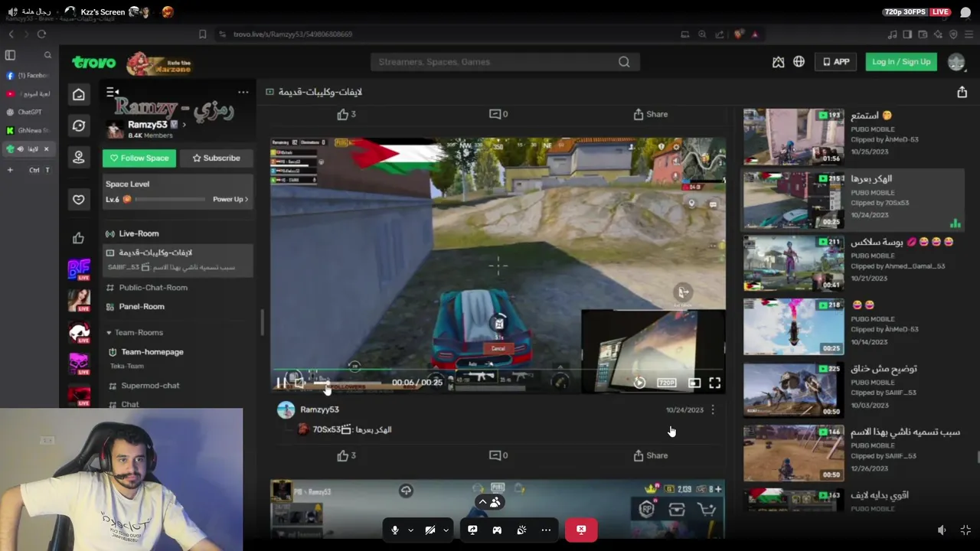
Task: Click Share under the playing clip
Action: pos(650,455)
